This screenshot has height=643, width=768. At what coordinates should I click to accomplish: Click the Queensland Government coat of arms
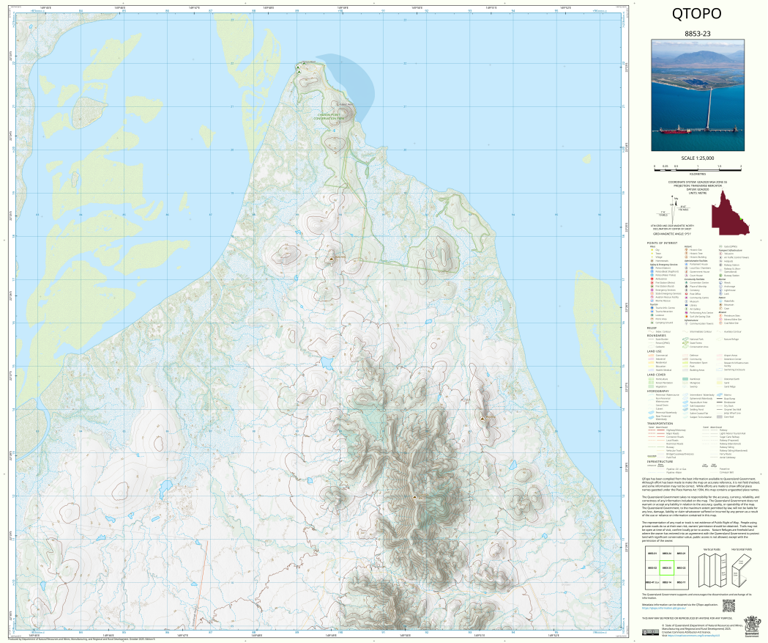[750, 626]
